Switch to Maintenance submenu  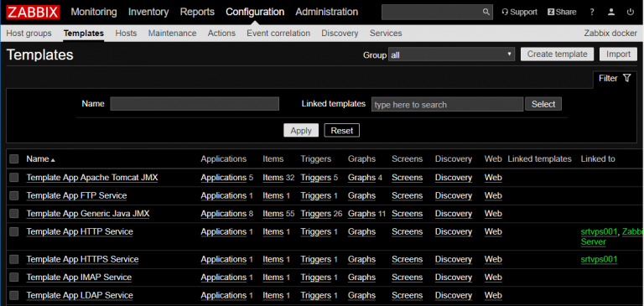pyautogui.click(x=173, y=34)
